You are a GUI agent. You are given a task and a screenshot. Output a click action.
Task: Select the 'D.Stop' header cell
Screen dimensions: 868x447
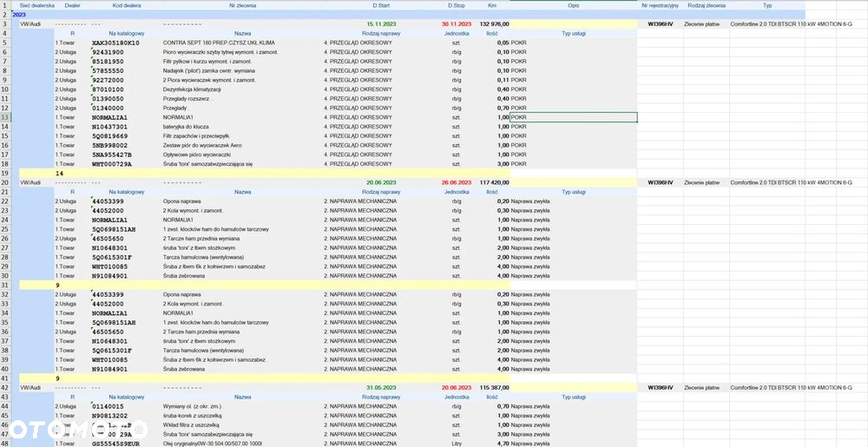tap(457, 5)
